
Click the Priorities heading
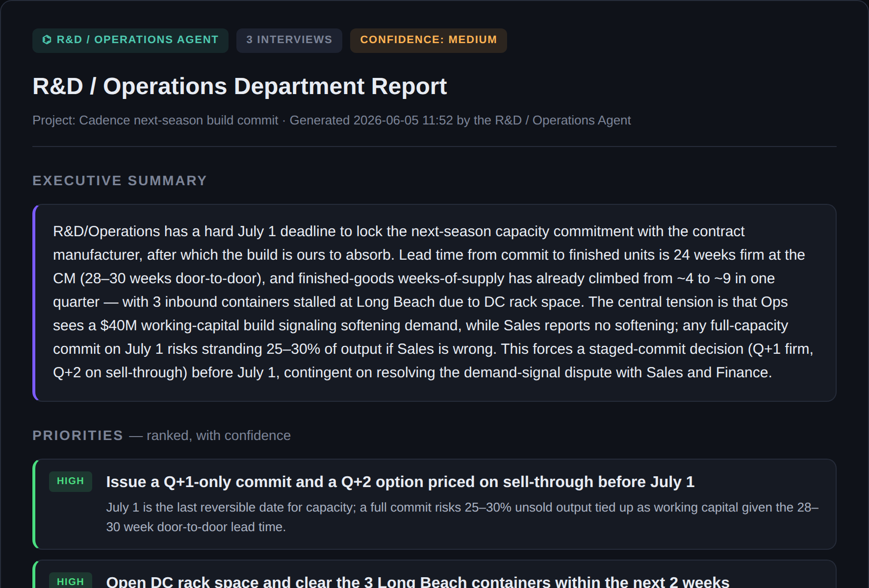tap(77, 436)
